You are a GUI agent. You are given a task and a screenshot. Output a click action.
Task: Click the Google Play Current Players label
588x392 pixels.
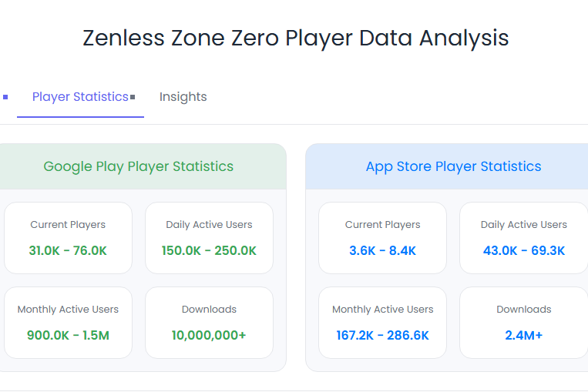point(68,225)
